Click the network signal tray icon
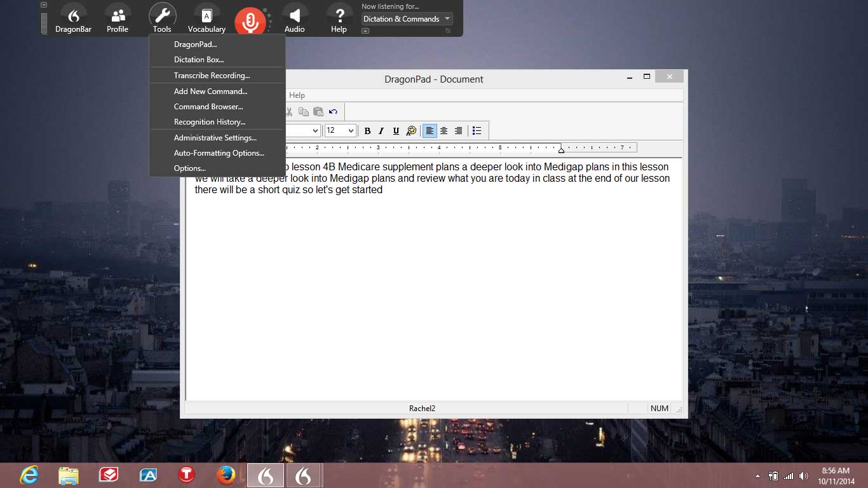Screen dimensions: 868x488 (789, 476)
